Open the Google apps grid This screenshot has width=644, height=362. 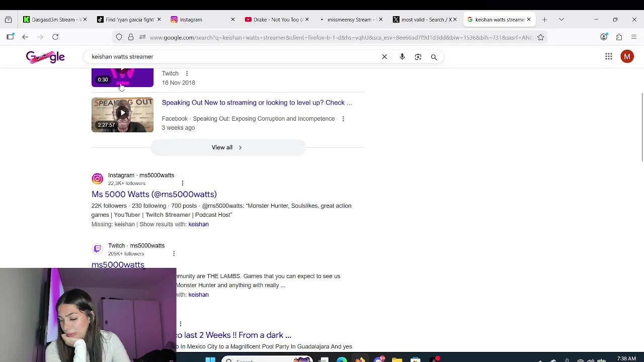[609, 57]
